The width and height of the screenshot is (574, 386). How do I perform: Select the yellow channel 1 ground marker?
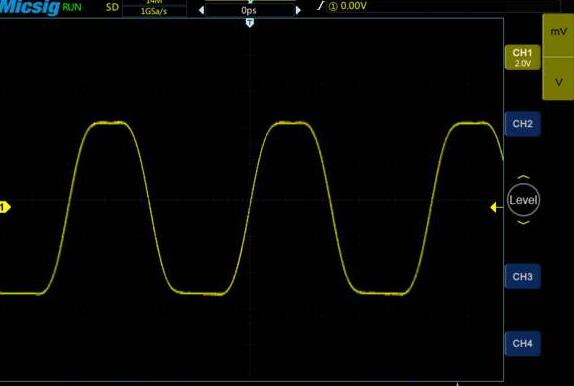coord(5,207)
